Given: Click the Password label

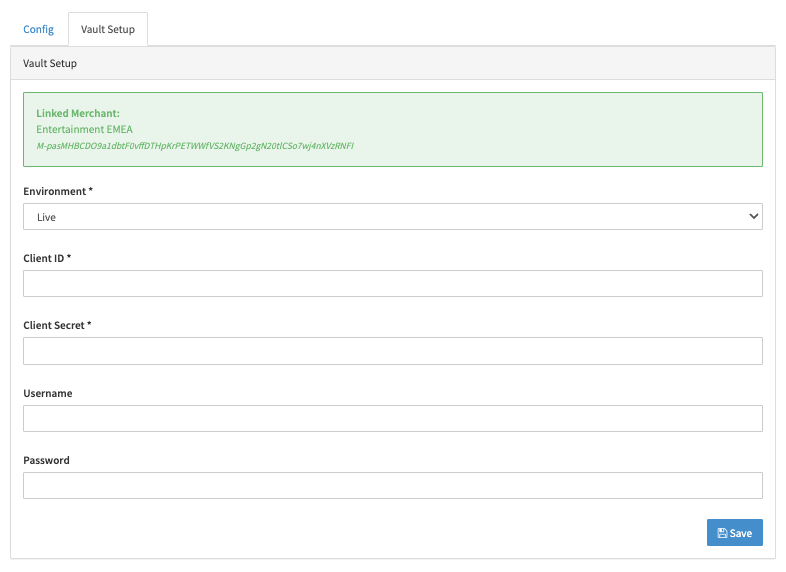Looking at the screenshot, I should coord(46,461).
